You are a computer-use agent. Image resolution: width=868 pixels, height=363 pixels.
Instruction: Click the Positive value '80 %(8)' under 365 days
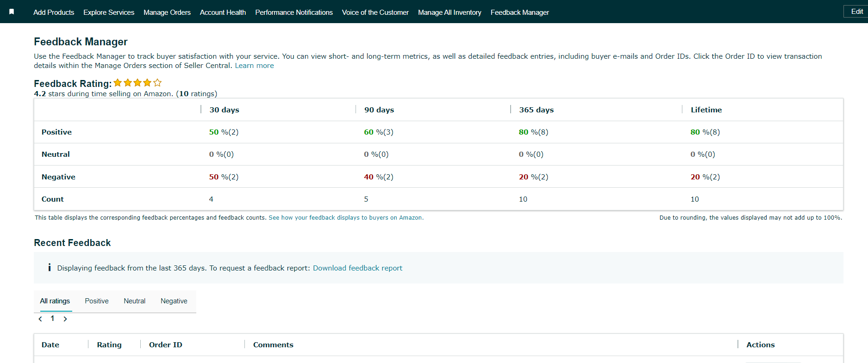tap(534, 132)
